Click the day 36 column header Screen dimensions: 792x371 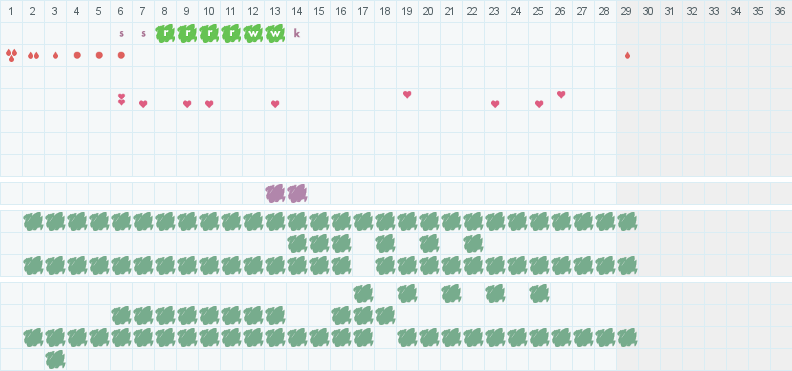[781, 11]
